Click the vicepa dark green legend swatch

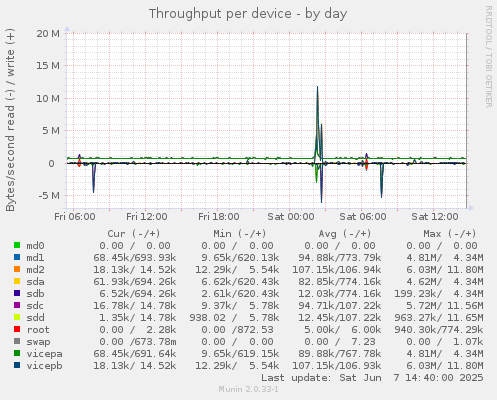[17, 353]
